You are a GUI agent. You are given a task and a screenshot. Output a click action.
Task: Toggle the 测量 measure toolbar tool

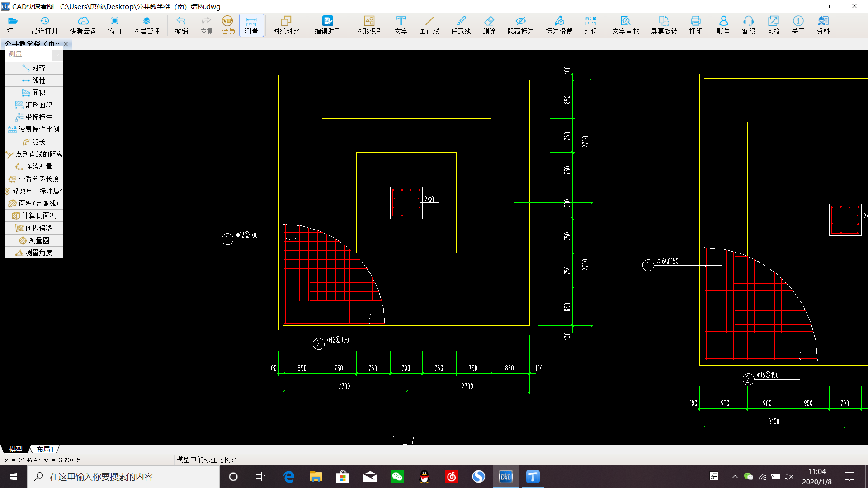(x=251, y=25)
